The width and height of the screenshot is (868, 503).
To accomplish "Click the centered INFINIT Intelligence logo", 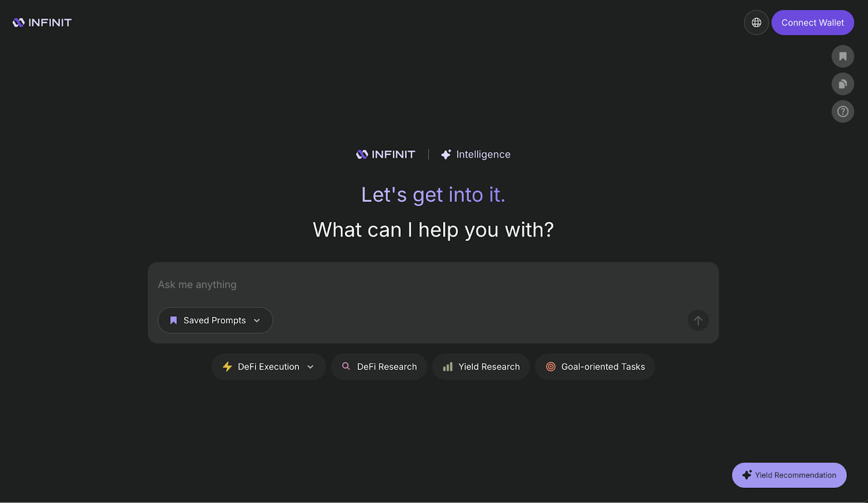I will pyautogui.click(x=386, y=155).
